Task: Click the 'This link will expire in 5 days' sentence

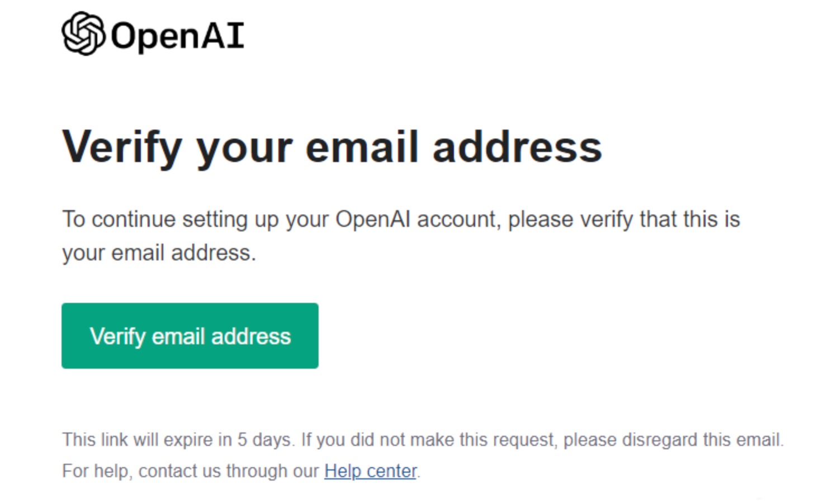Action: pos(178,440)
